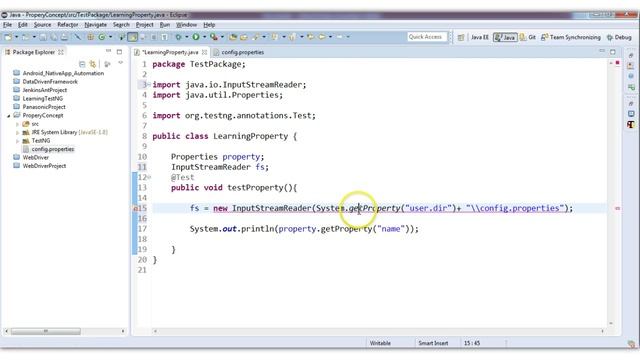Open the dropdown arrow beside Run button
Viewport: 640px width, 360px height.
(x=204, y=37)
